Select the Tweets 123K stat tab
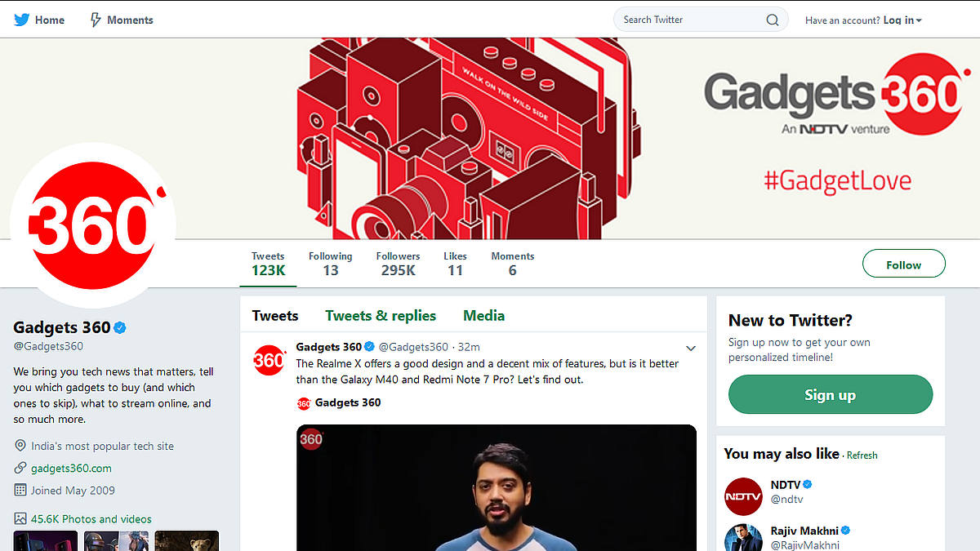980x551 pixels. (268, 264)
